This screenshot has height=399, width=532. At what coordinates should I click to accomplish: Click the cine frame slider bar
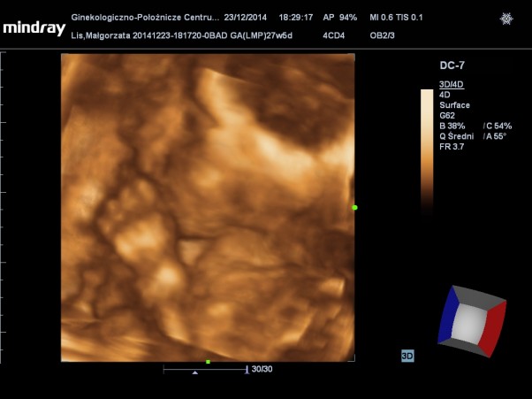coord(205,369)
